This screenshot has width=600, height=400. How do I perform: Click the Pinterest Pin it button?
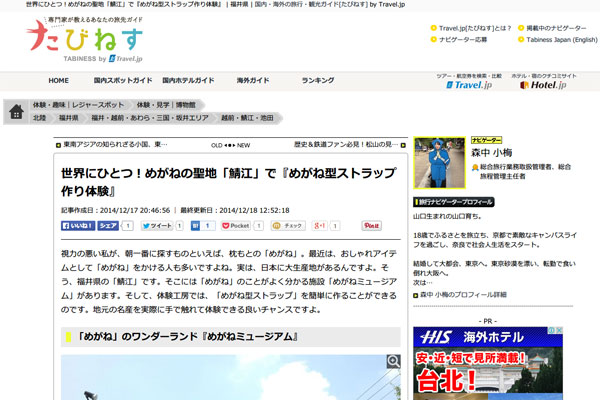coord(371,226)
